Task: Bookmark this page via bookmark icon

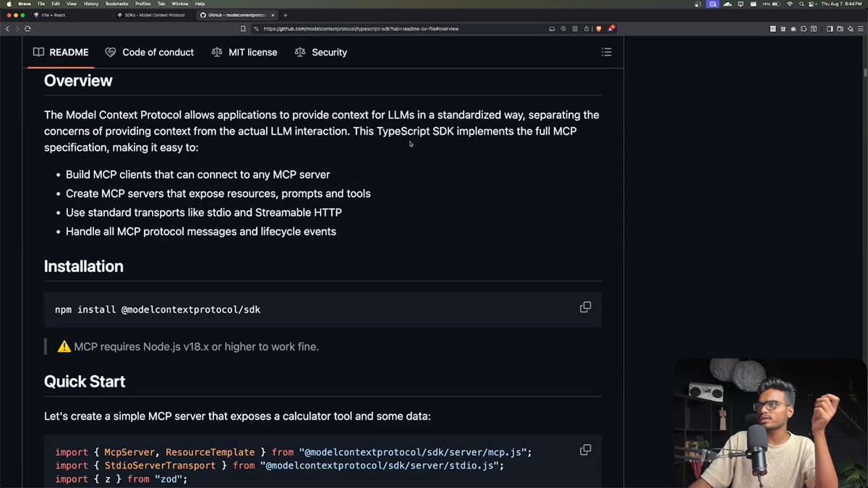Action: click(x=243, y=29)
